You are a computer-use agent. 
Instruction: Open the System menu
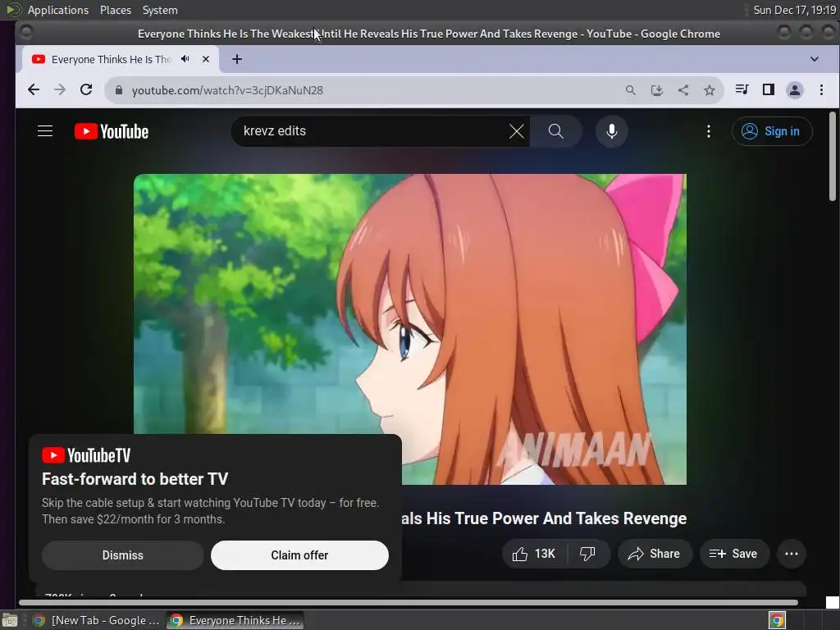pos(160,10)
